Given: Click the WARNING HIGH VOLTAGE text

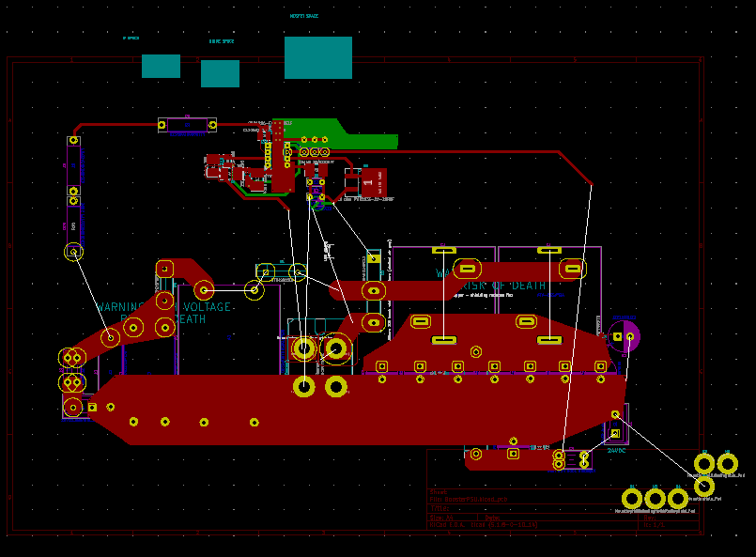Looking at the screenshot, I should tap(163, 307).
